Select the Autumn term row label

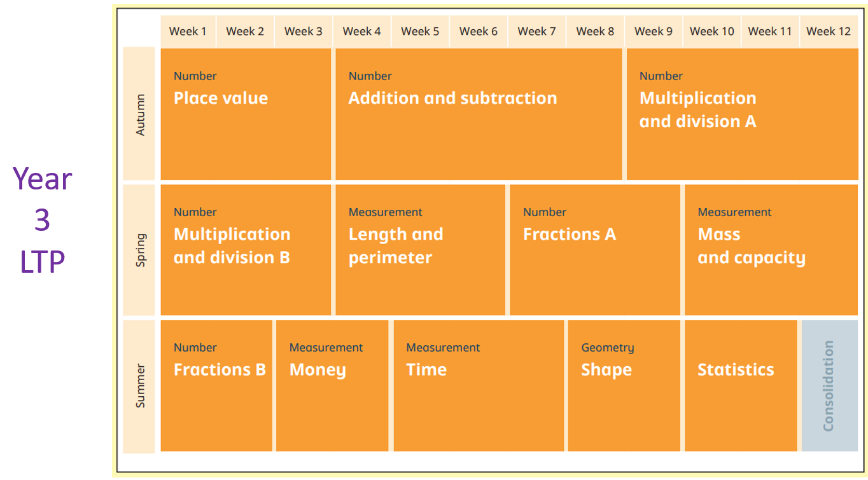pos(139,114)
